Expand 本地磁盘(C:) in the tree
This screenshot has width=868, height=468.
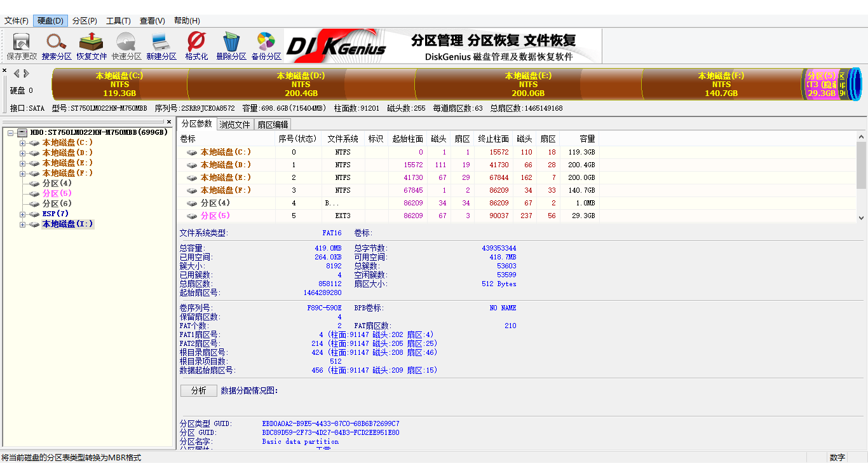tap(22, 143)
